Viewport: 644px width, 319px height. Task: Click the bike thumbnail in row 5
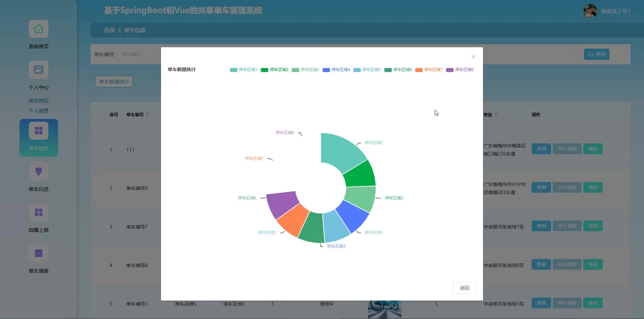pyautogui.click(x=384, y=310)
